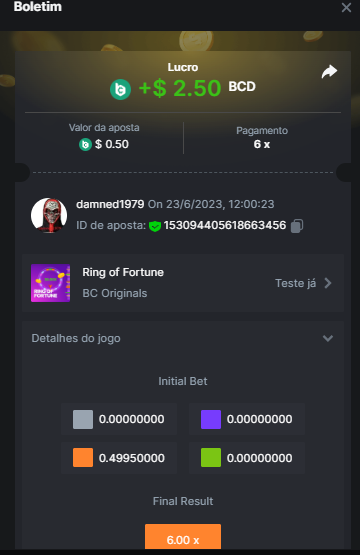Click the Teste já chevron arrow
360x555 pixels.
(328, 283)
